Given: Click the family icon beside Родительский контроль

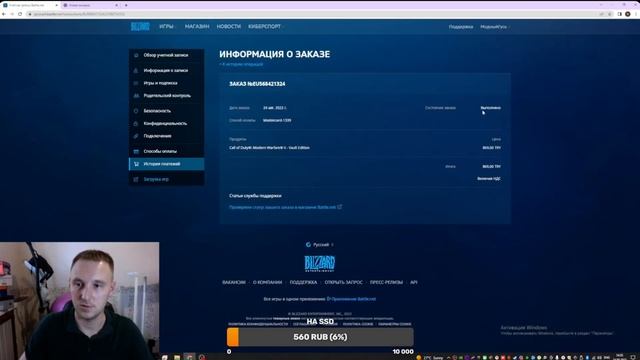Looking at the screenshot, I should 136,96.
